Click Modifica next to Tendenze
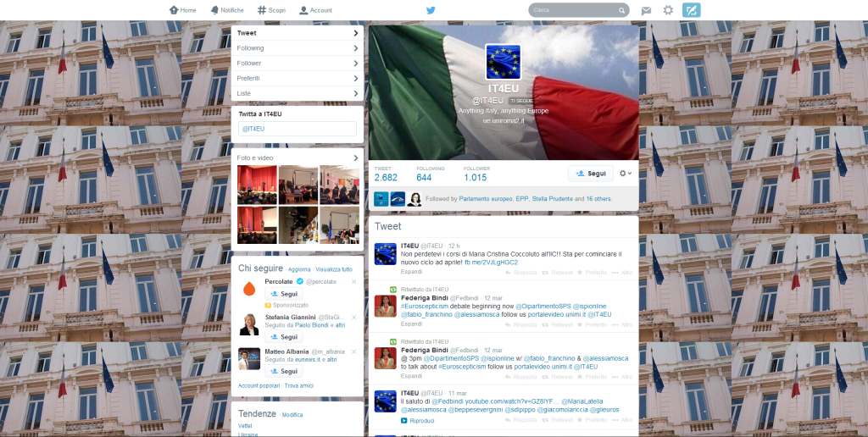This screenshot has height=437, width=868. [292, 415]
